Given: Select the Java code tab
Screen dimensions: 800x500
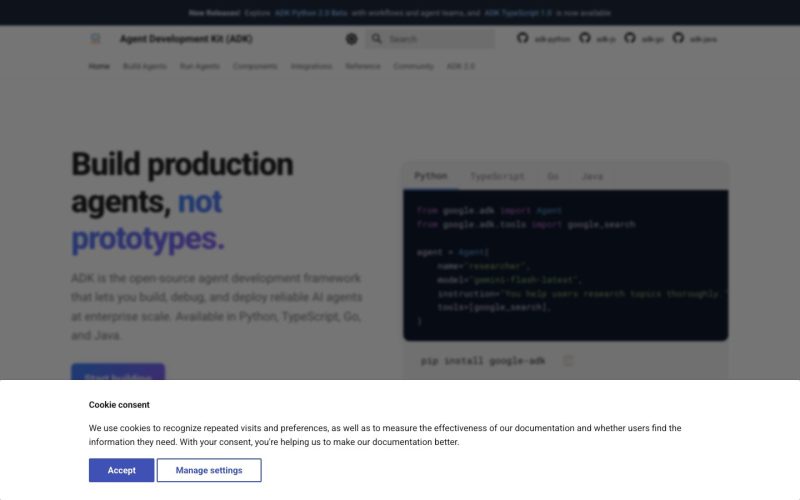Looking at the screenshot, I should pyautogui.click(x=592, y=176).
